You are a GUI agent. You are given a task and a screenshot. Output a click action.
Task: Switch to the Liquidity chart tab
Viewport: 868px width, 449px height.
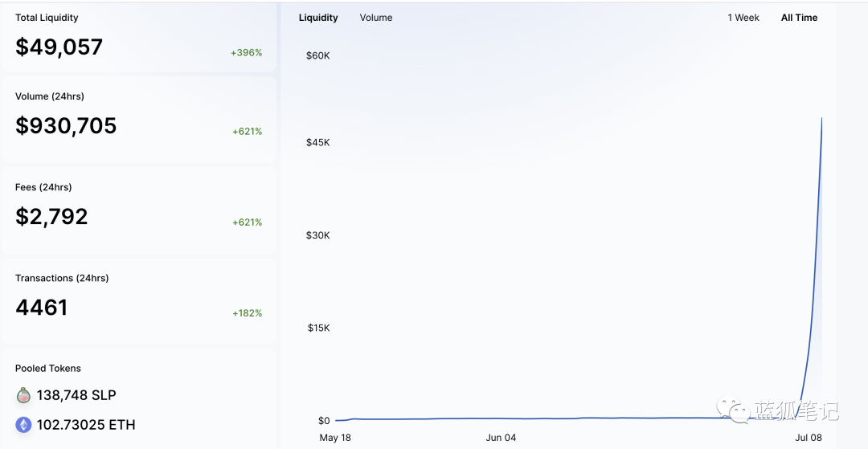pos(318,18)
